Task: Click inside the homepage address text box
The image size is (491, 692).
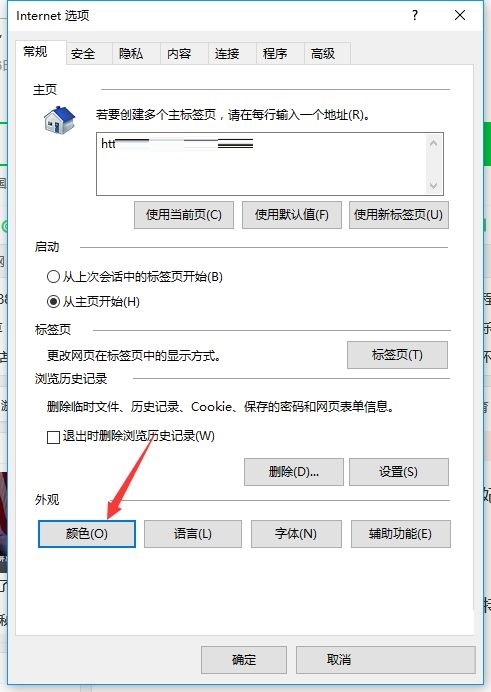Action: [261, 164]
